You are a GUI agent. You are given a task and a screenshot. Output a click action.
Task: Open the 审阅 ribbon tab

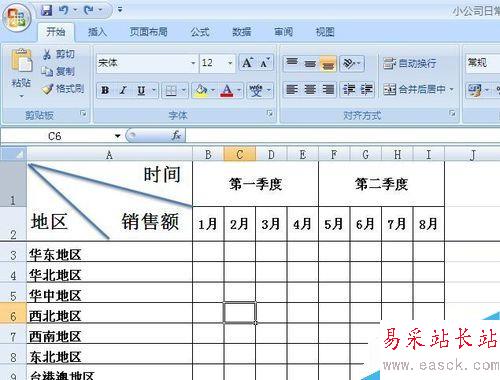pos(283,32)
